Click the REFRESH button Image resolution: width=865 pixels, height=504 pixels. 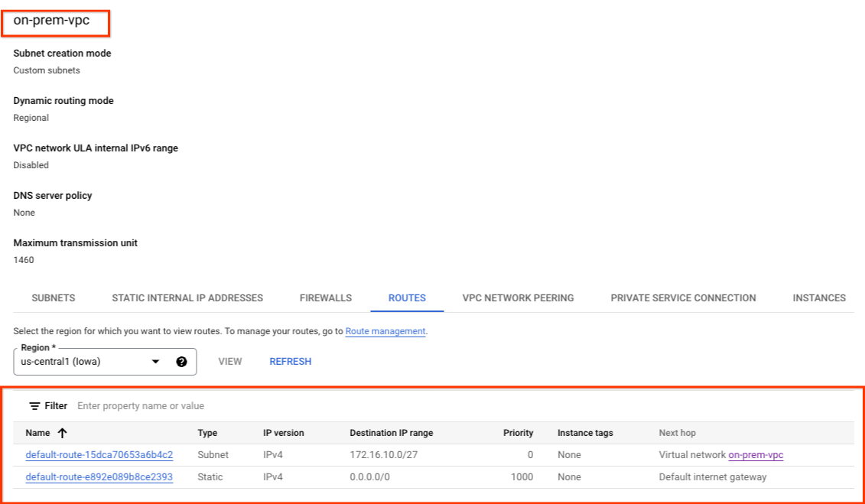(x=290, y=362)
